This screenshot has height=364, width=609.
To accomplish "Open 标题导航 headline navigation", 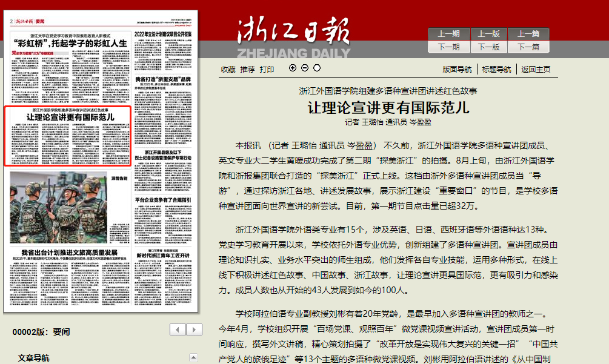I will coord(496,69).
